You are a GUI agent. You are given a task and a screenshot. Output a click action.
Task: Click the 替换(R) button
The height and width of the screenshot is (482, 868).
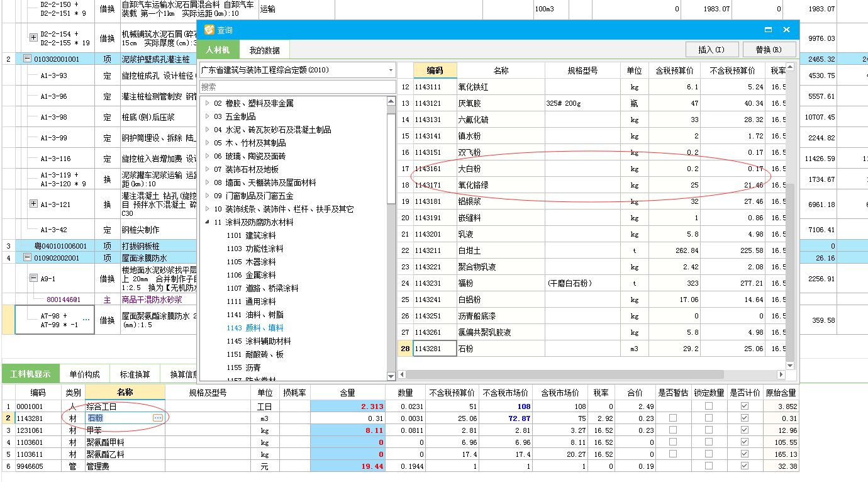tap(769, 50)
